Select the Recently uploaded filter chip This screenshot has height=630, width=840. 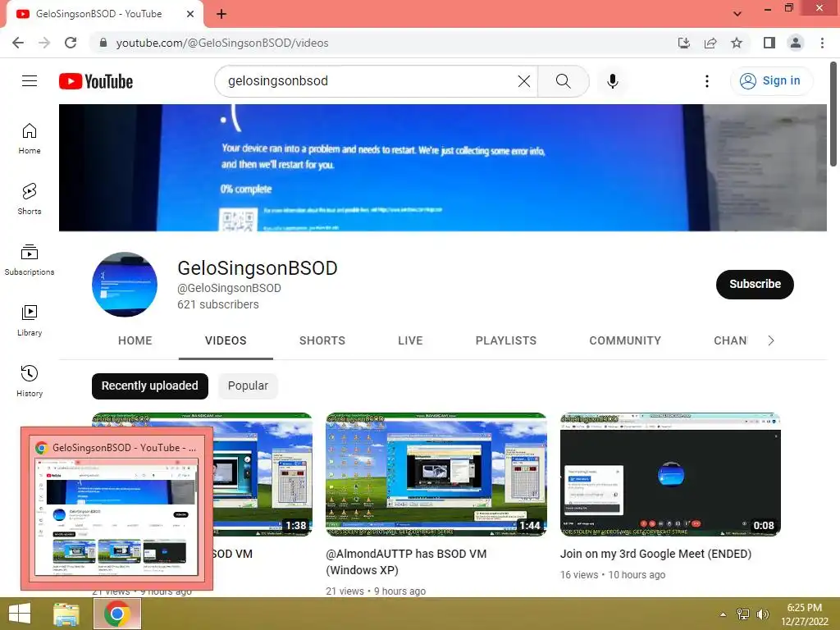pos(150,386)
